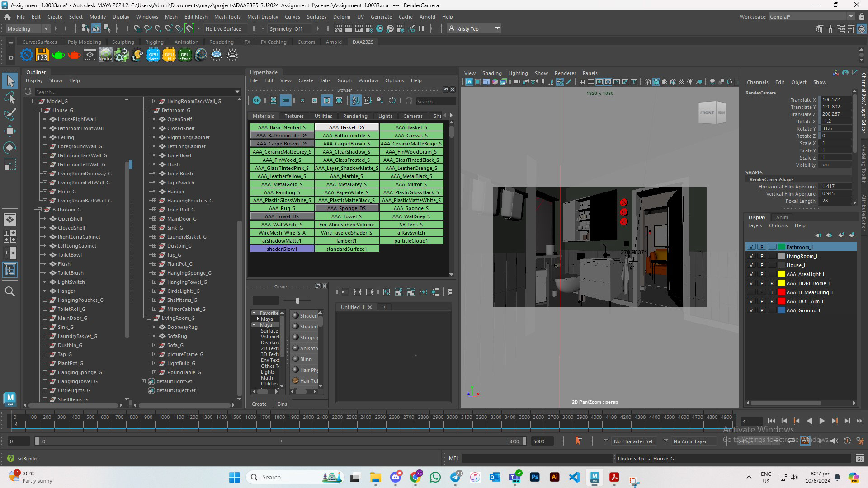The width and height of the screenshot is (868, 488).
Task: Toggle visibility of Bathroom_L layer
Action: click(x=751, y=247)
